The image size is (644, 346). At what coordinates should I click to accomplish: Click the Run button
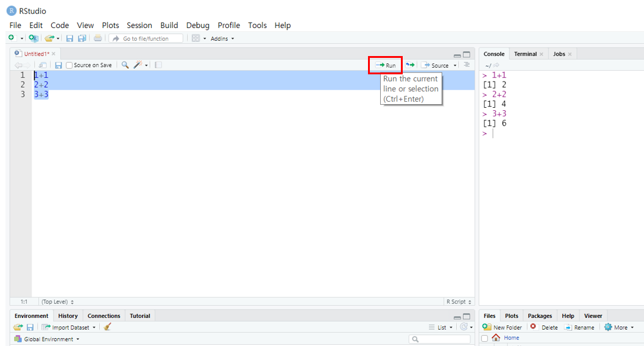pos(385,65)
